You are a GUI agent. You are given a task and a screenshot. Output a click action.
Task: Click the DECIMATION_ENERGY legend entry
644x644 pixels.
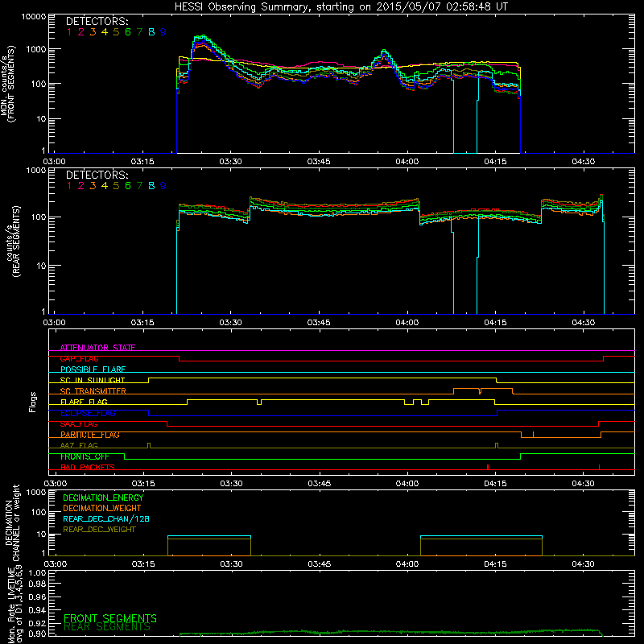103,497
